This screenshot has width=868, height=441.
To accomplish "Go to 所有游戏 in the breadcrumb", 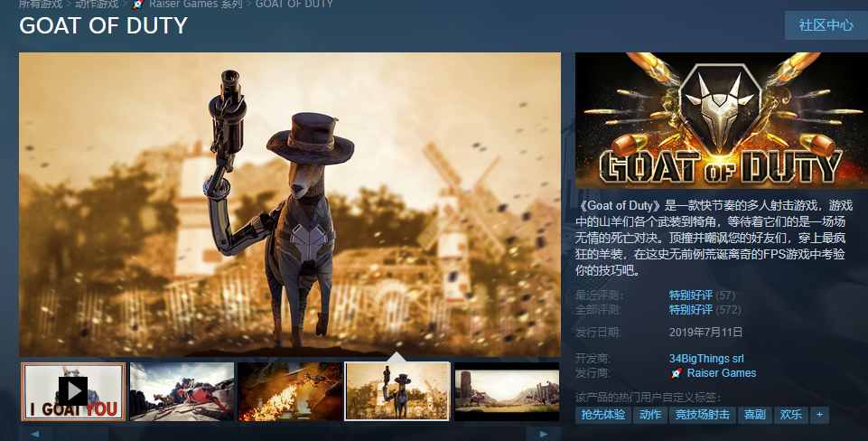I will pyautogui.click(x=41, y=5).
